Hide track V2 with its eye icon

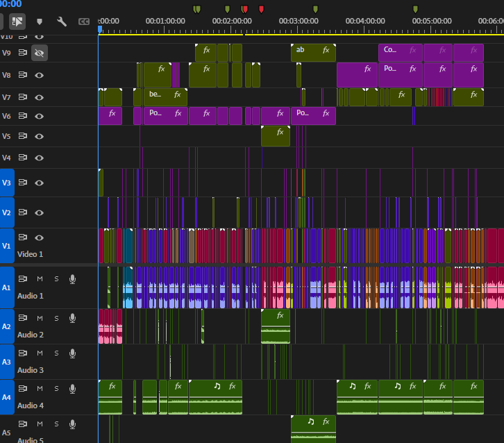point(39,212)
